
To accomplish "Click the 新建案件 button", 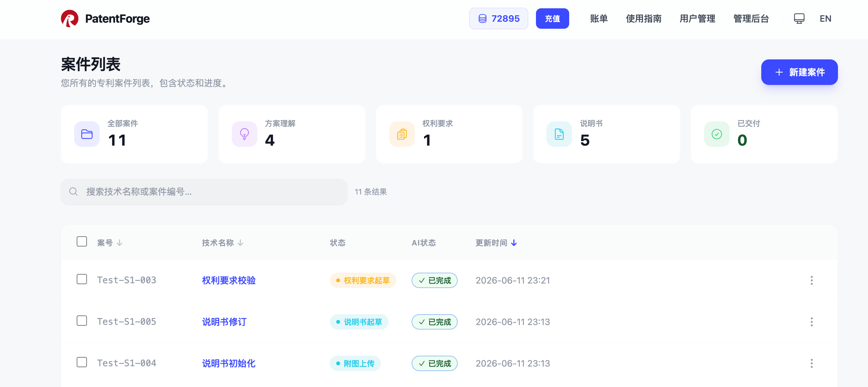I will [x=799, y=72].
